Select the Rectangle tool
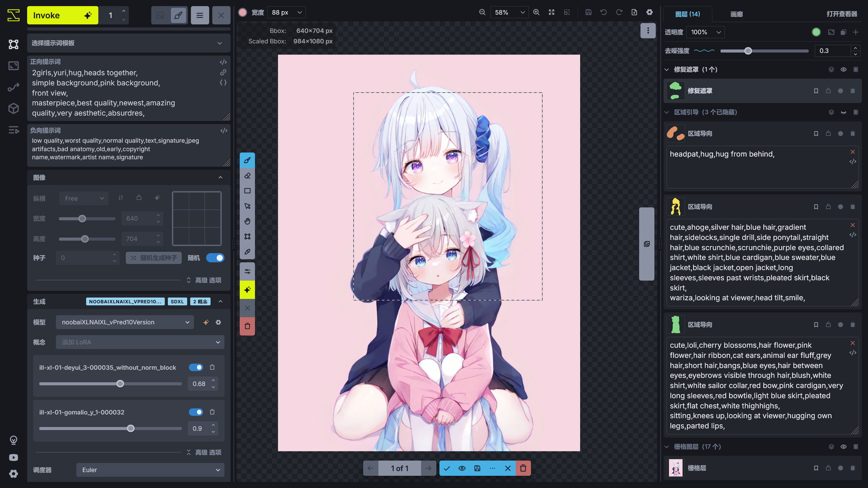The width and height of the screenshot is (868, 488). (x=247, y=190)
